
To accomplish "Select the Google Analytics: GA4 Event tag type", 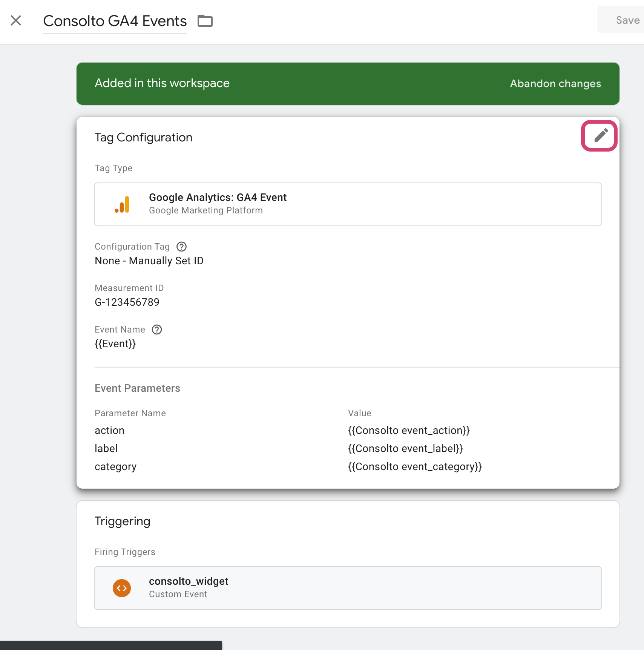I will click(x=348, y=204).
